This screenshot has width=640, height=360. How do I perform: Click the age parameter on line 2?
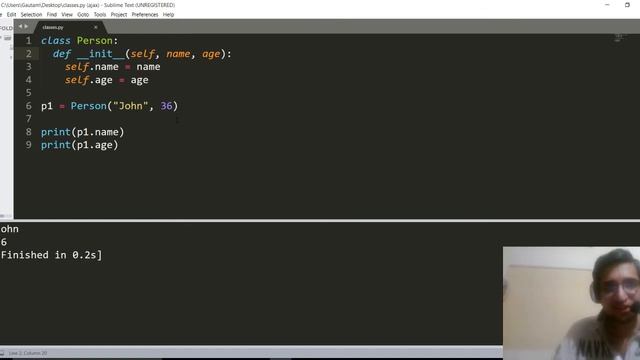click(x=211, y=54)
